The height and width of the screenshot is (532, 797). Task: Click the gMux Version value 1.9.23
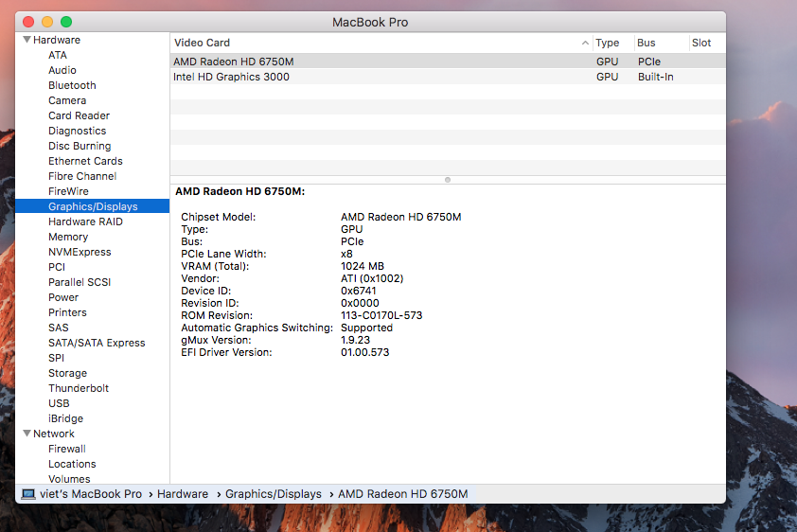tap(355, 340)
